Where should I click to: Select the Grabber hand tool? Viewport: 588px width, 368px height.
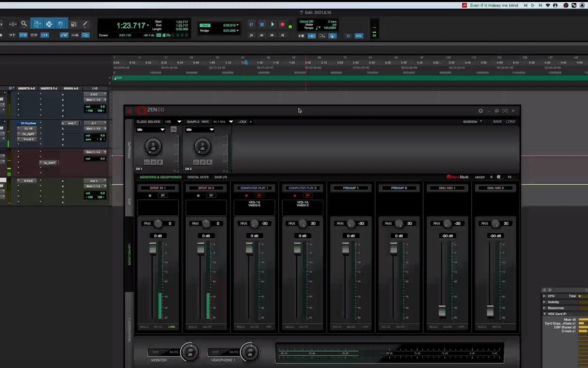click(x=61, y=24)
